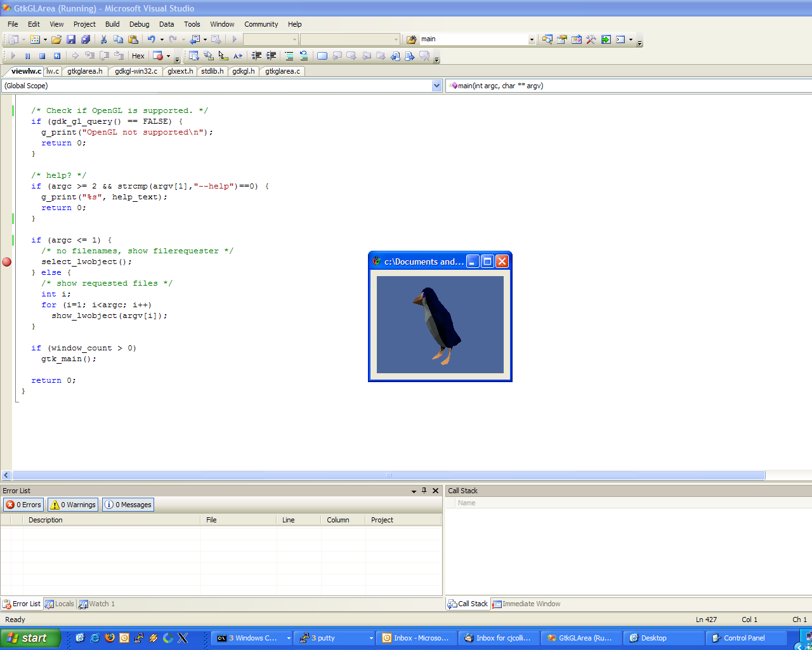Image resolution: width=812 pixels, height=650 pixels.
Task: Toggle the 0 Errors filter
Action: (23, 505)
